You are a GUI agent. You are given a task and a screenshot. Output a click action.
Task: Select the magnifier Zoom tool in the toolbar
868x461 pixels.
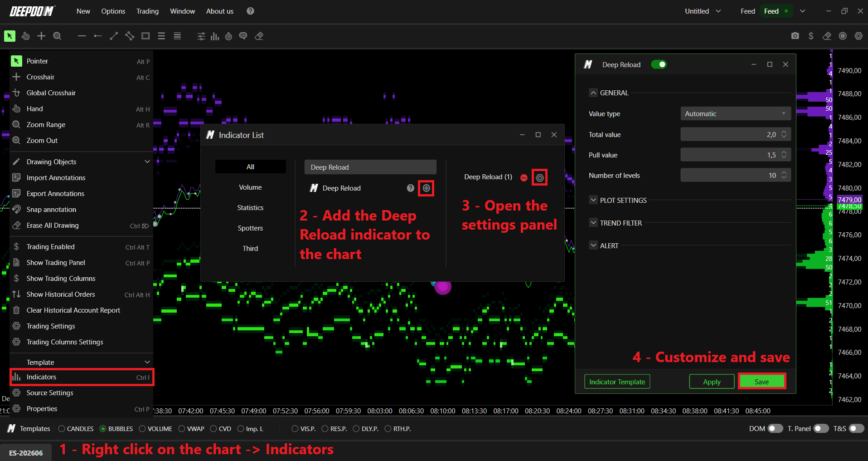pyautogui.click(x=57, y=36)
